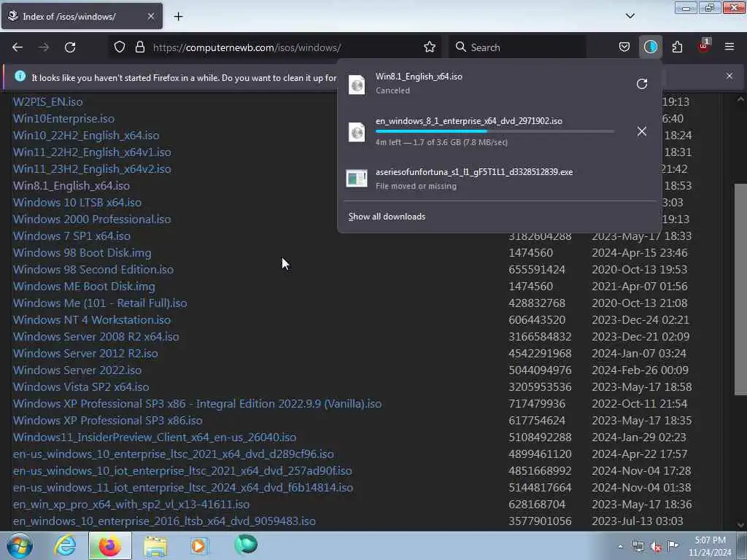Image resolution: width=747 pixels, height=560 pixels.
Task: Download Win11_22H2_English_x64v1.iso
Action: click(x=92, y=152)
